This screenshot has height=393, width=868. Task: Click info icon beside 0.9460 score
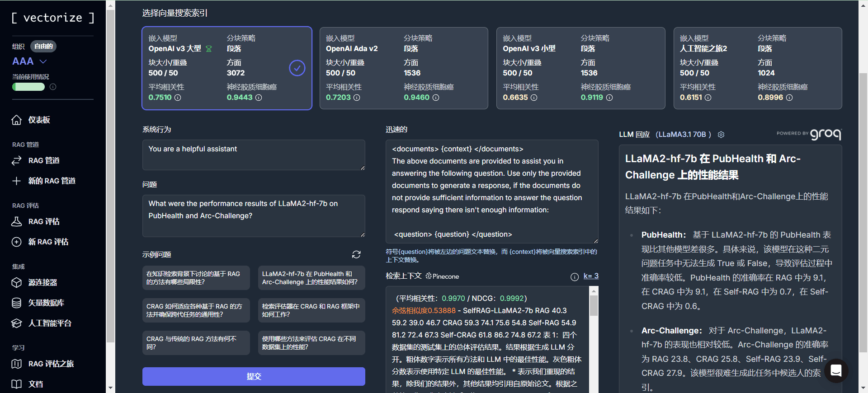coord(436,98)
